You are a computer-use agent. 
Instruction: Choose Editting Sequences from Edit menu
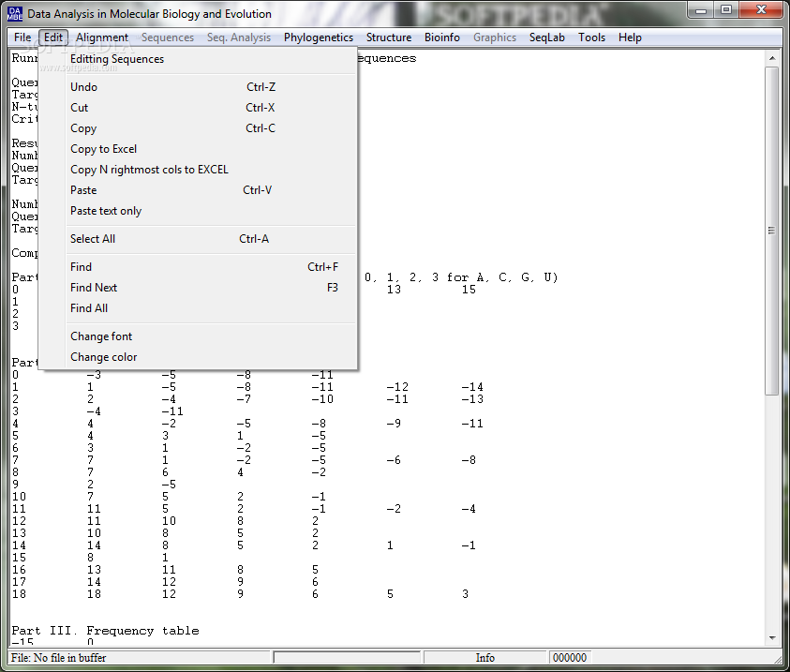click(198, 59)
